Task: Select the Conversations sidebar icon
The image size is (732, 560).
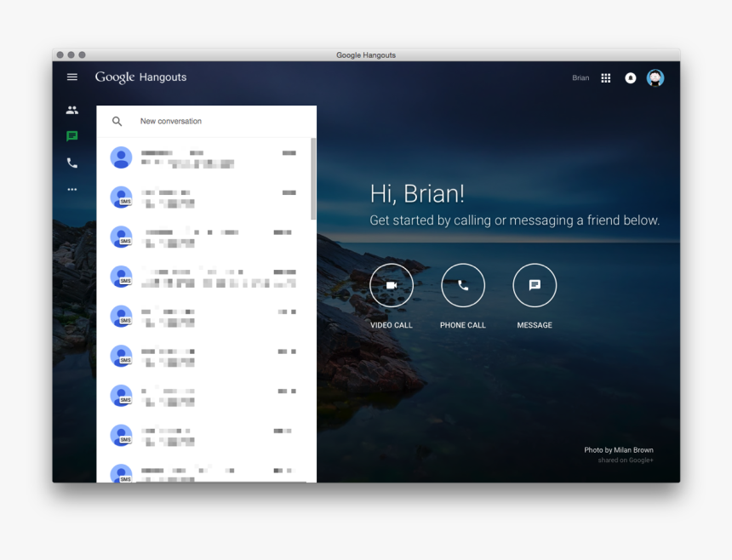Action: click(x=72, y=136)
